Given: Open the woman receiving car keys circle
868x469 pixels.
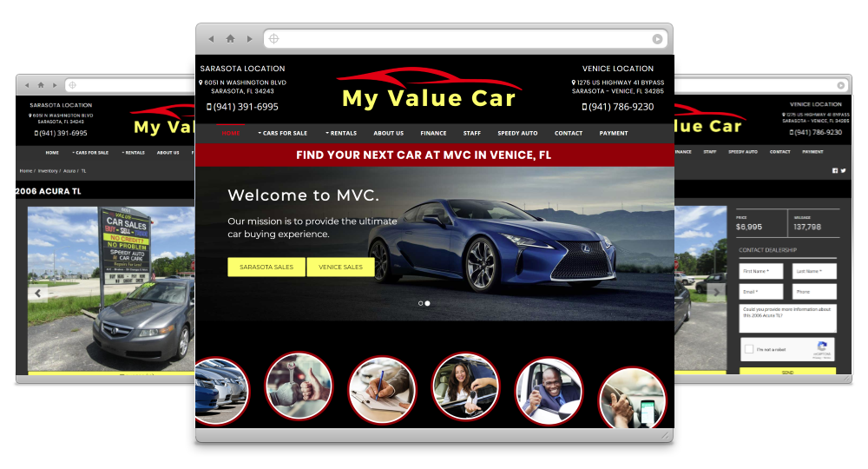Looking at the screenshot, I should 465,386.
